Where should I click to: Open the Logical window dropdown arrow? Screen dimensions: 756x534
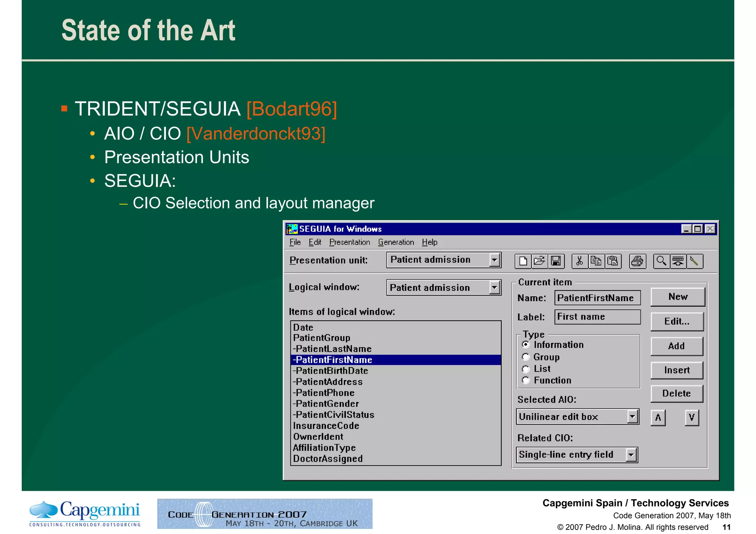(x=494, y=287)
